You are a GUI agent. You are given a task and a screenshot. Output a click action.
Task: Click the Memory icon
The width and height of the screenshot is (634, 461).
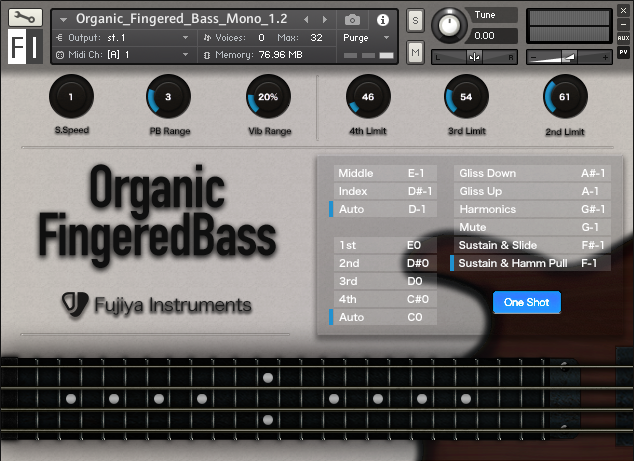pos(207,55)
